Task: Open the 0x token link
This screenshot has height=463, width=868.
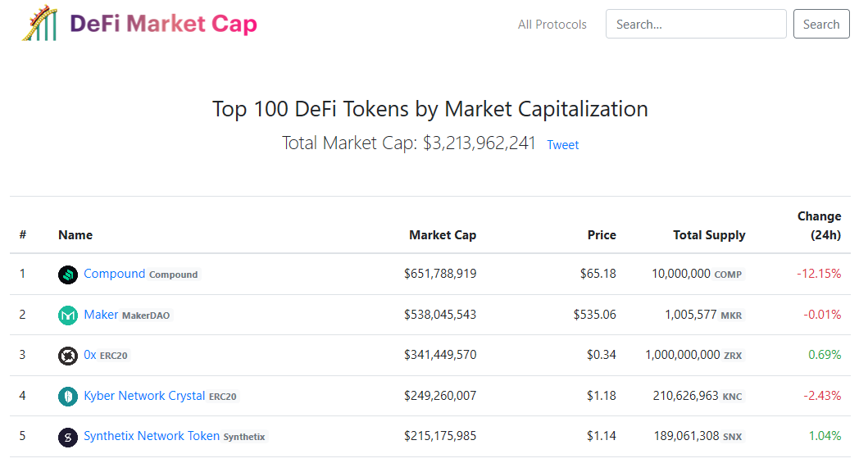Action: tap(90, 355)
